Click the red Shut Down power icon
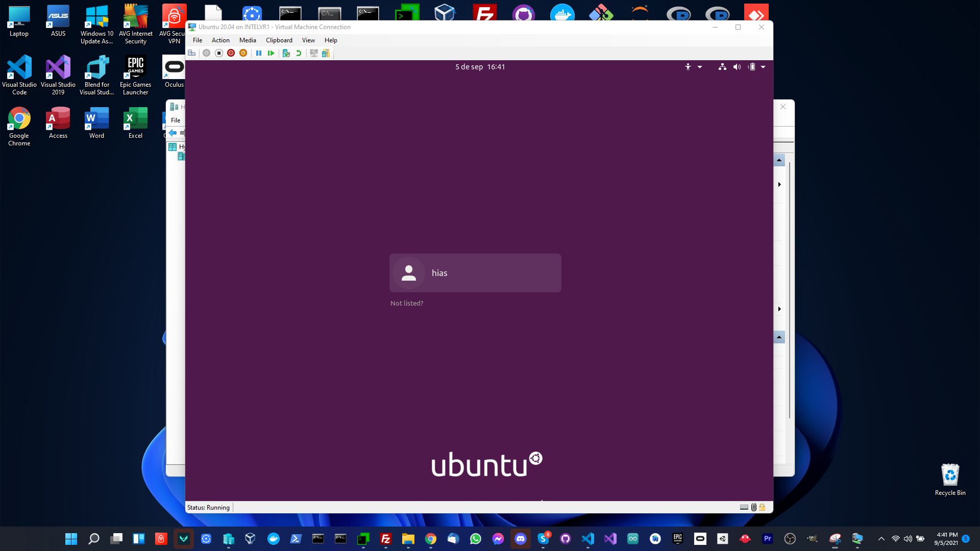Viewport: 980px width, 551px height. pyautogui.click(x=231, y=53)
